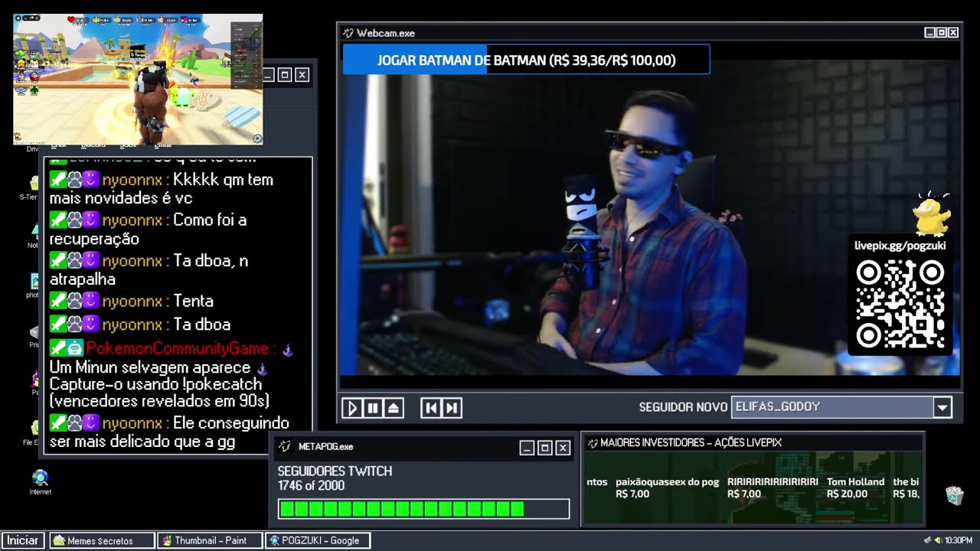Click PokemonCommunityGame username in chat

point(178,349)
